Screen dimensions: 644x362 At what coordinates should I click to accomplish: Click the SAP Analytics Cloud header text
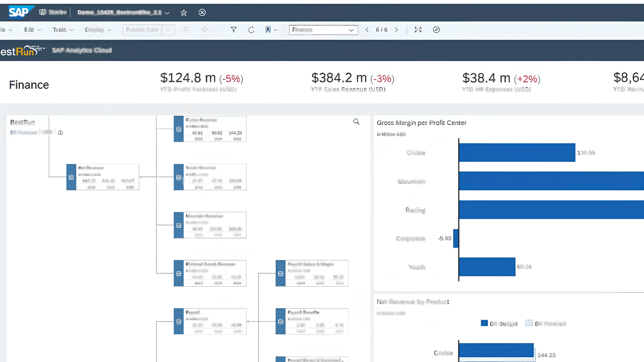[82, 50]
